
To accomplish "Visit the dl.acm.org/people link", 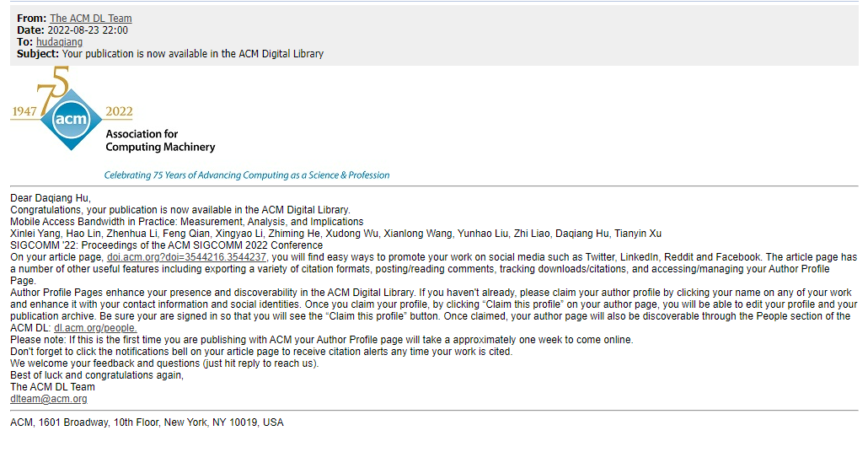I will [95, 328].
